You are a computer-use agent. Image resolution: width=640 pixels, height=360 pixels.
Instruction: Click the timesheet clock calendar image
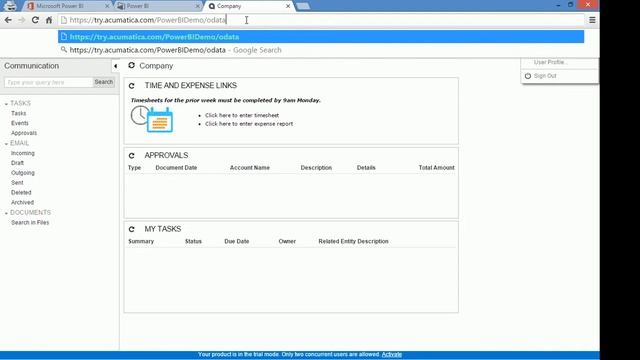tap(152, 119)
